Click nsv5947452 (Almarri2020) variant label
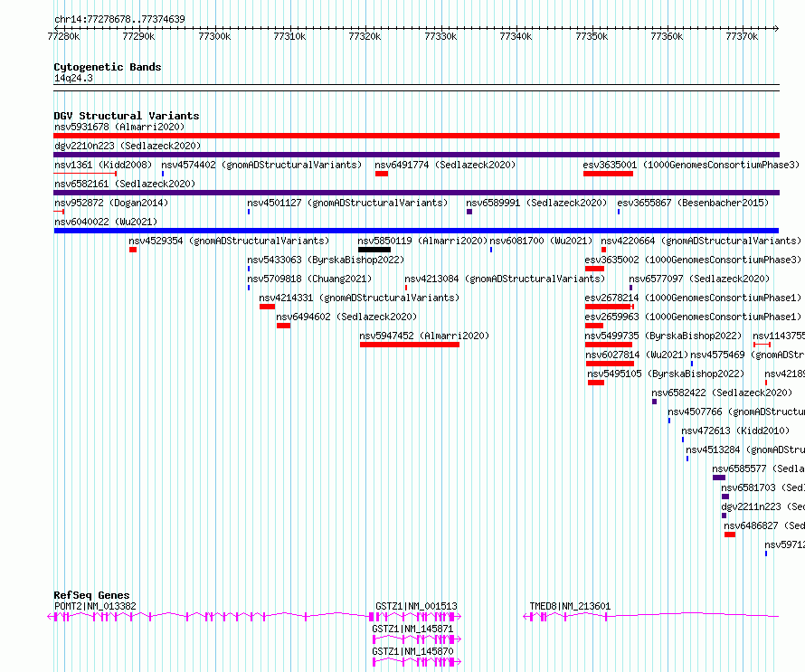 click(x=424, y=336)
